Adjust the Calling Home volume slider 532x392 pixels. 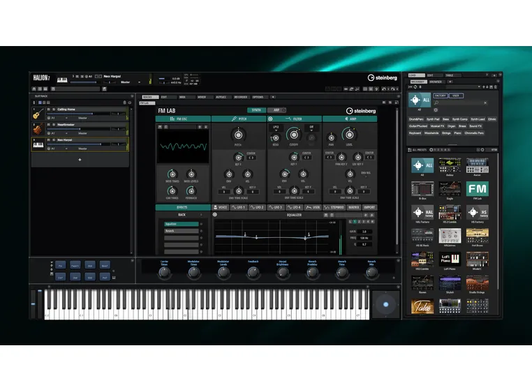79,114
